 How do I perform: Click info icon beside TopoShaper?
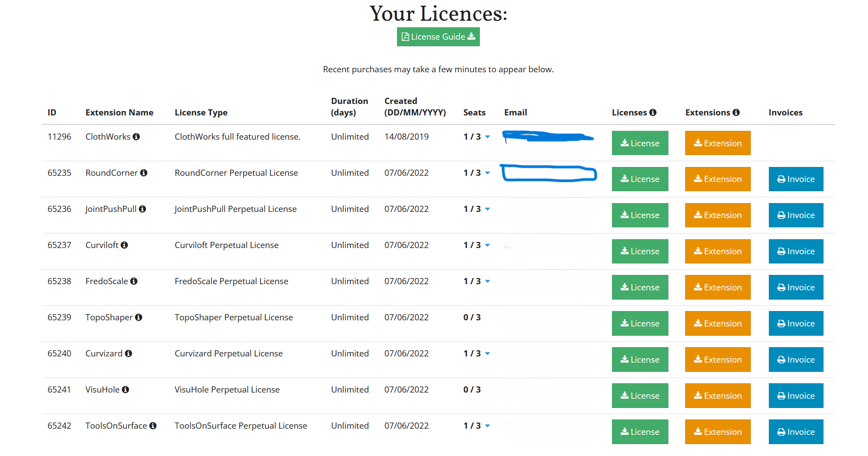pos(138,317)
